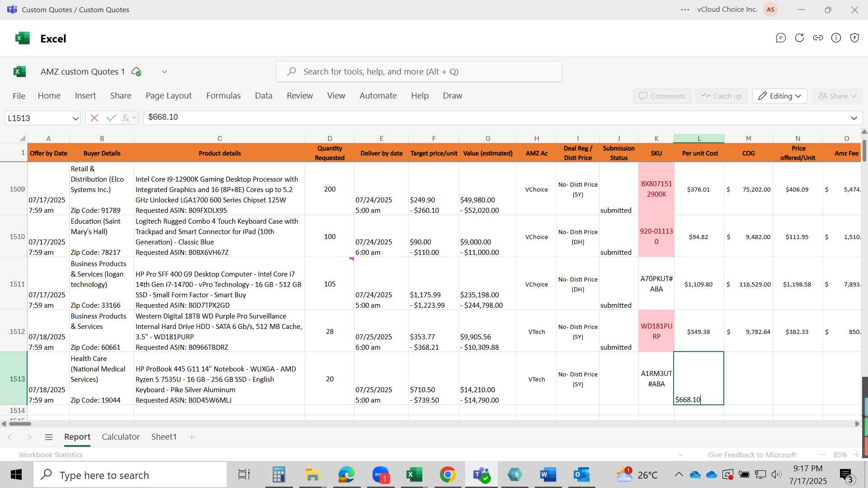Screen dimensions: 868x488
Task: Expand the file name dropdown chevron
Action: 165,71
